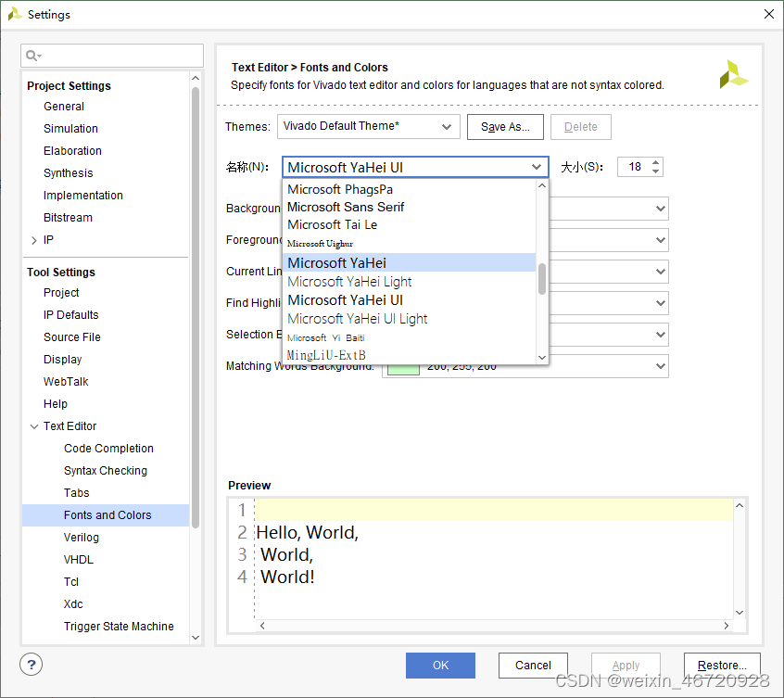Open the font name combo box arrow
The width and height of the screenshot is (784, 698).
click(537, 167)
